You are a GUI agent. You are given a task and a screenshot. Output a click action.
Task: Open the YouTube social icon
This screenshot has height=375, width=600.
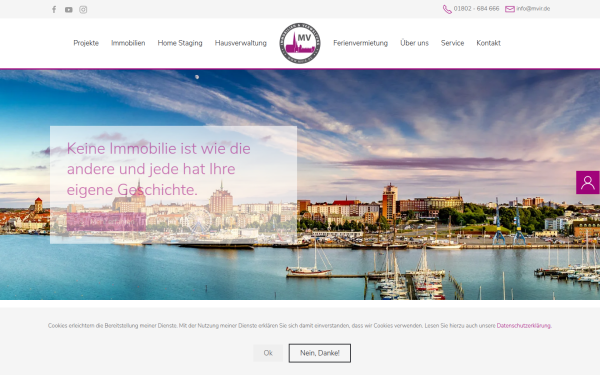[68, 10]
